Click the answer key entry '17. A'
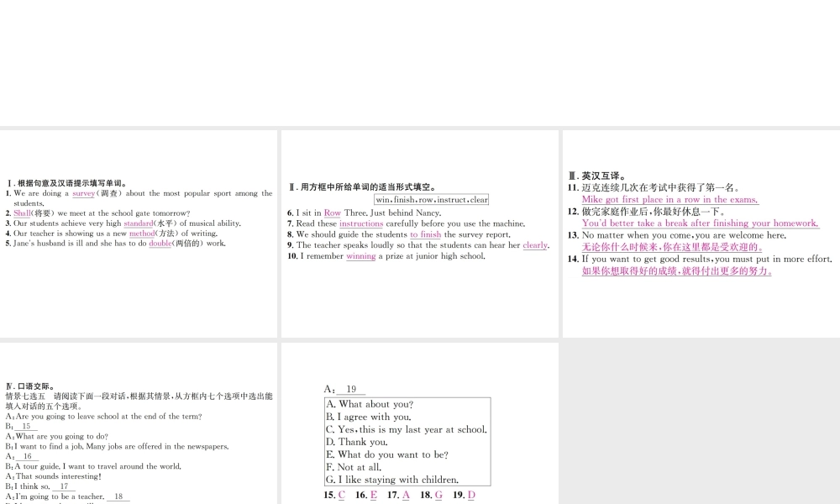 pos(398,496)
